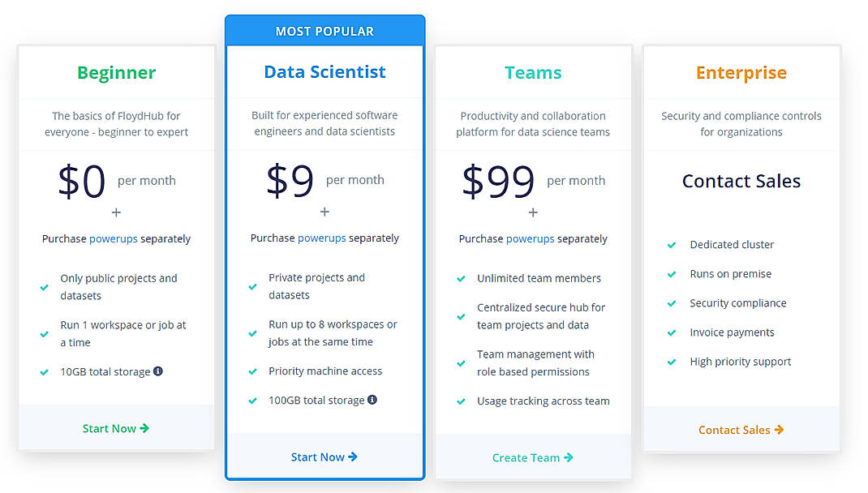
Task: Click the checkmark beside Priority machine access
Action: pos(252,371)
